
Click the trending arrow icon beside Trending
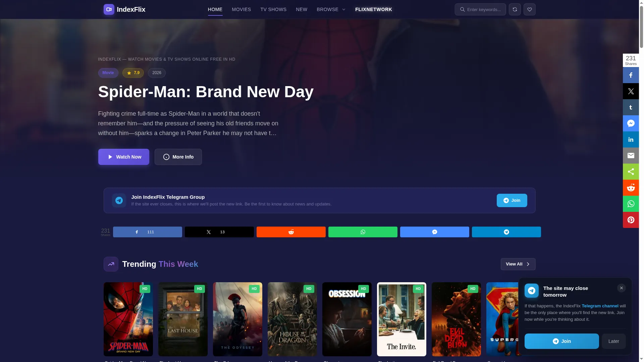pyautogui.click(x=111, y=264)
